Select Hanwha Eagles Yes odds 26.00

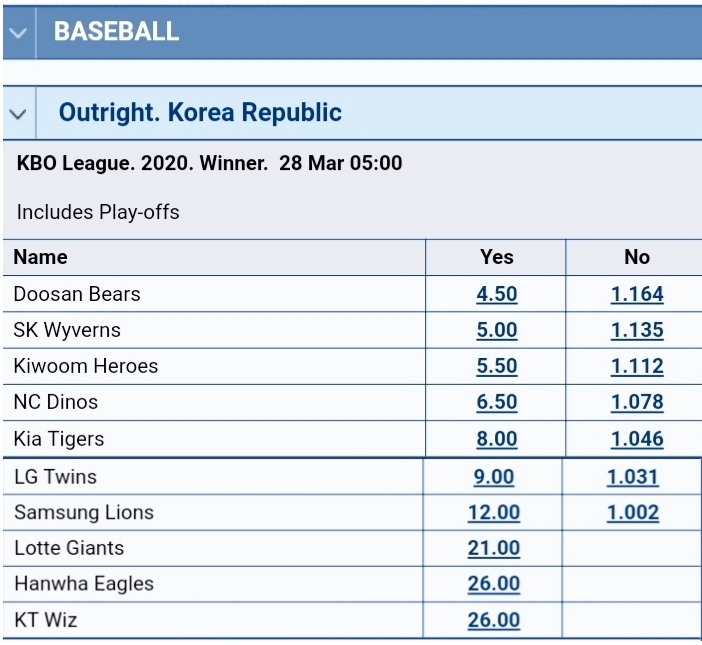tap(493, 584)
